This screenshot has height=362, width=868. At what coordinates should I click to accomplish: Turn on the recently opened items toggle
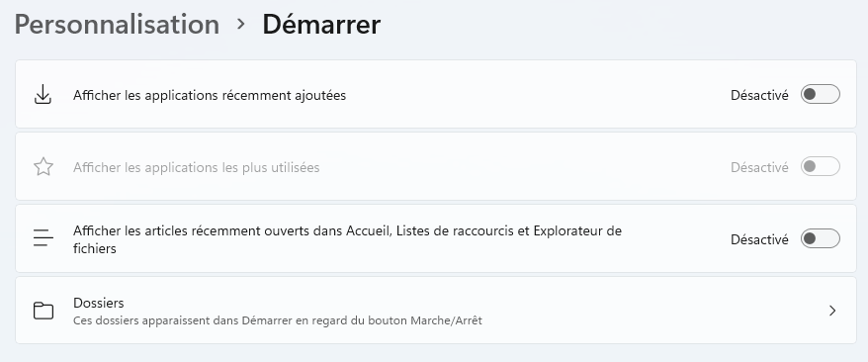820,238
